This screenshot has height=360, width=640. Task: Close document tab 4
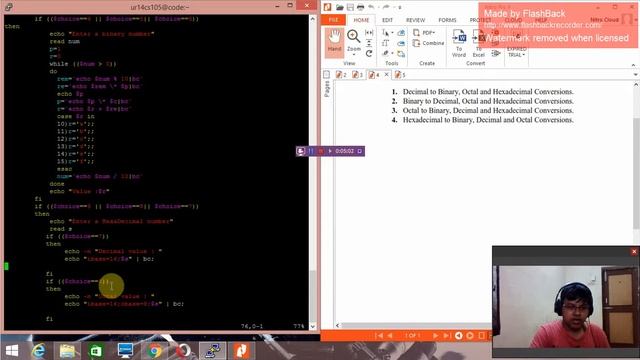click(387, 74)
